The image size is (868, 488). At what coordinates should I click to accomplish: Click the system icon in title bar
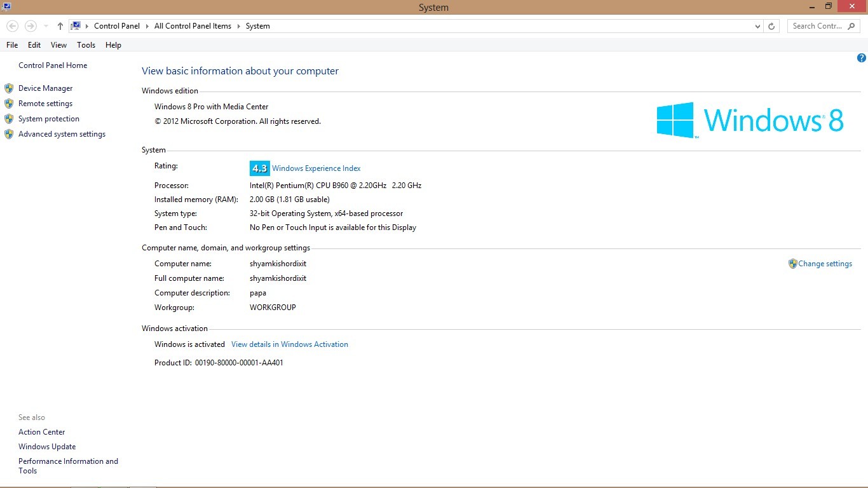6,6
